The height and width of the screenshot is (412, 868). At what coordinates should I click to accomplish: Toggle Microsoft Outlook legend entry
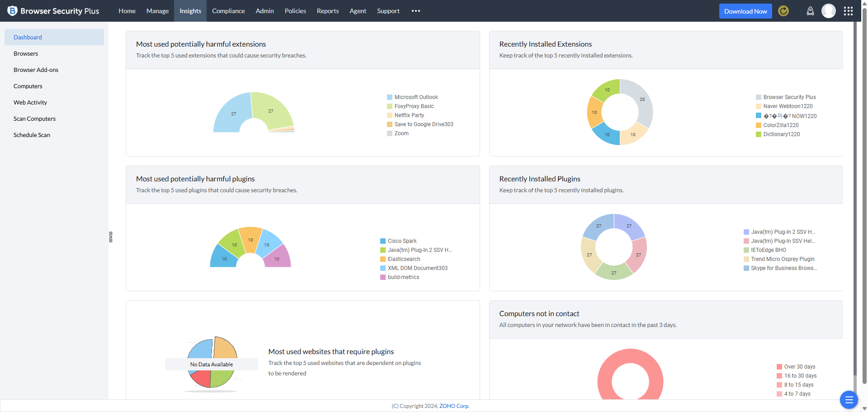tap(415, 97)
